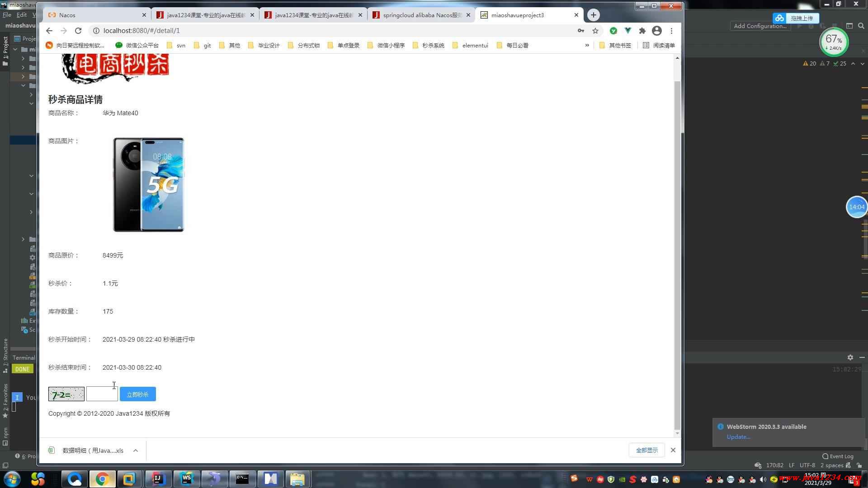Image resolution: width=868 pixels, height=488 pixels.
Task: Open WebStorm from the taskbar
Action: (186, 479)
